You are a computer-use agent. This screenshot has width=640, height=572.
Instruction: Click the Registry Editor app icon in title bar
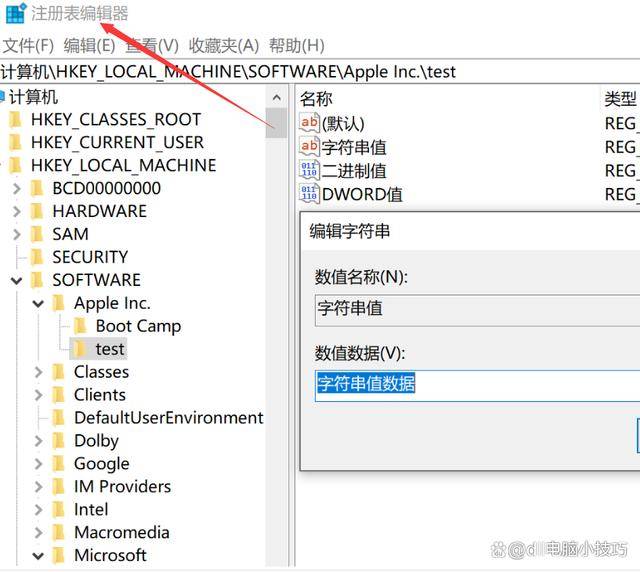[x=16, y=14]
